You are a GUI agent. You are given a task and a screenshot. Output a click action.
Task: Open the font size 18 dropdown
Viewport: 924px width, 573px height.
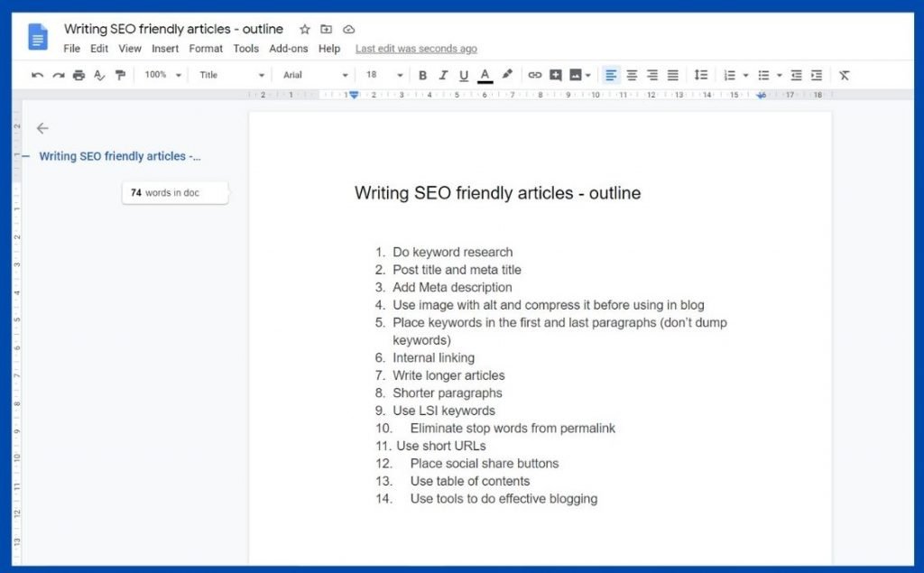384,76
